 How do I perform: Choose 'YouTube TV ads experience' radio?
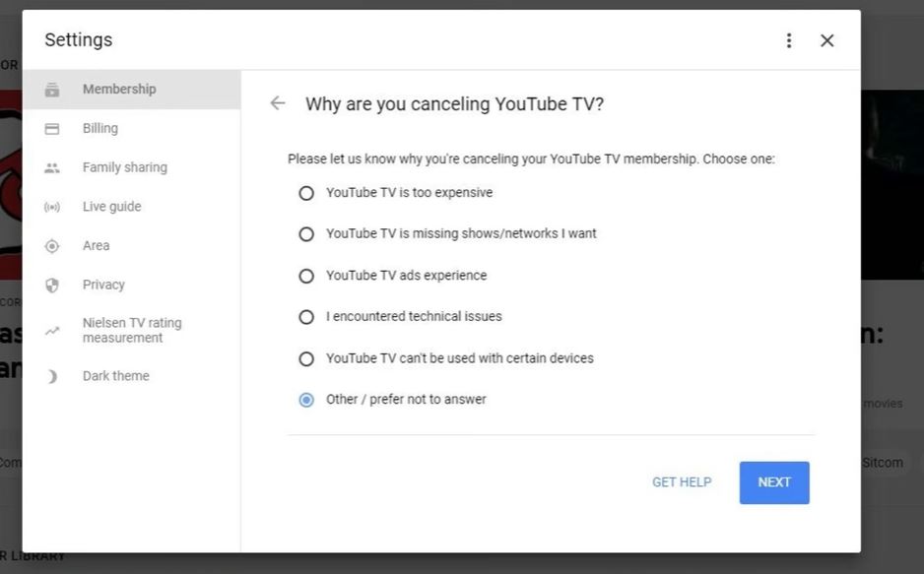click(305, 276)
